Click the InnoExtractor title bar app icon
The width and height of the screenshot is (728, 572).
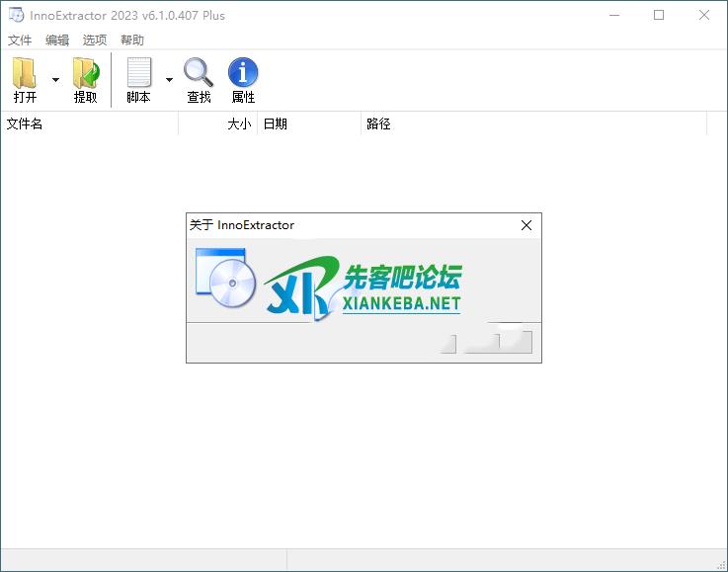pyautogui.click(x=16, y=15)
